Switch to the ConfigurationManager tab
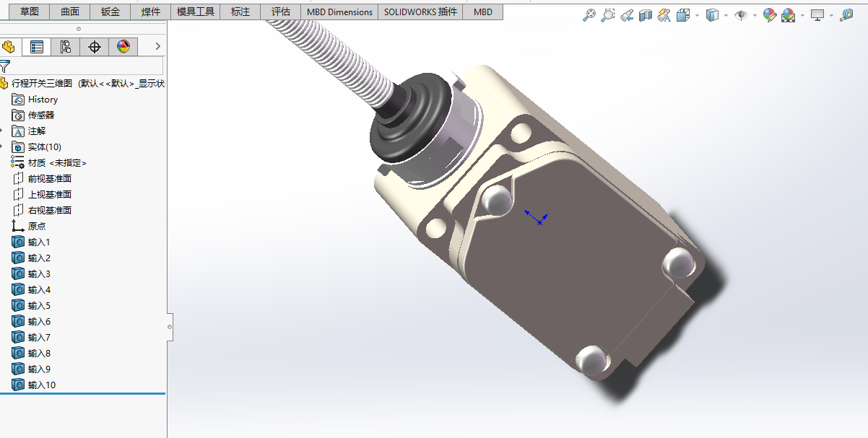868x438 pixels. point(66,47)
